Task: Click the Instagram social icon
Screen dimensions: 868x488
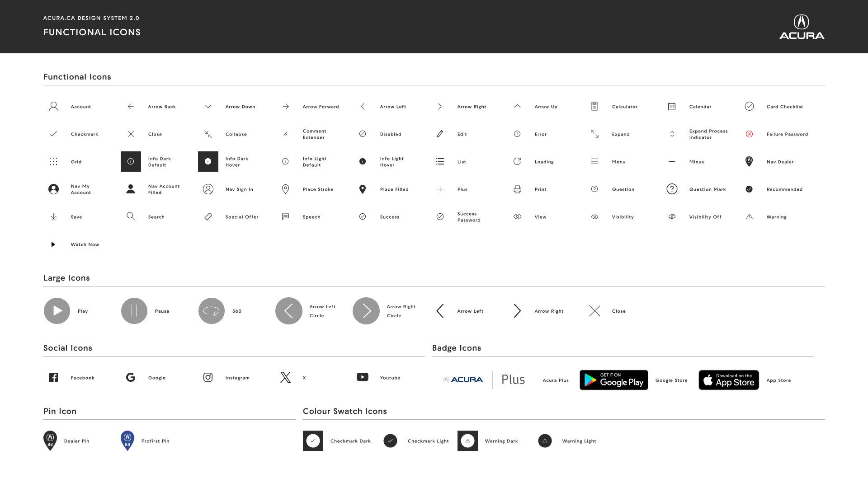Action: click(x=208, y=377)
